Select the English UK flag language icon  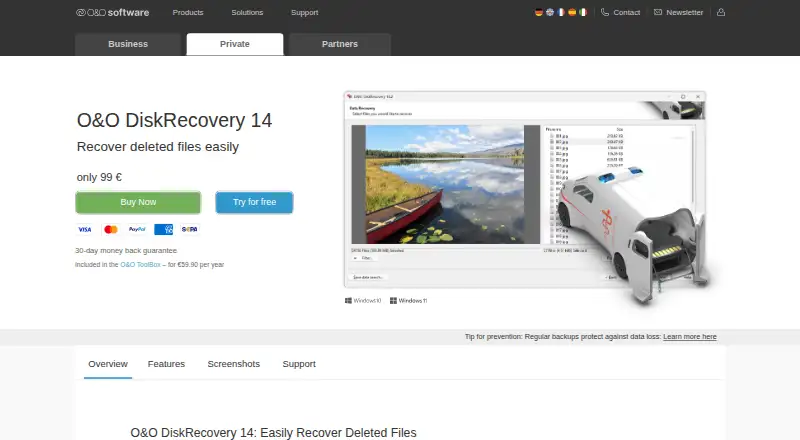point(550,12)
